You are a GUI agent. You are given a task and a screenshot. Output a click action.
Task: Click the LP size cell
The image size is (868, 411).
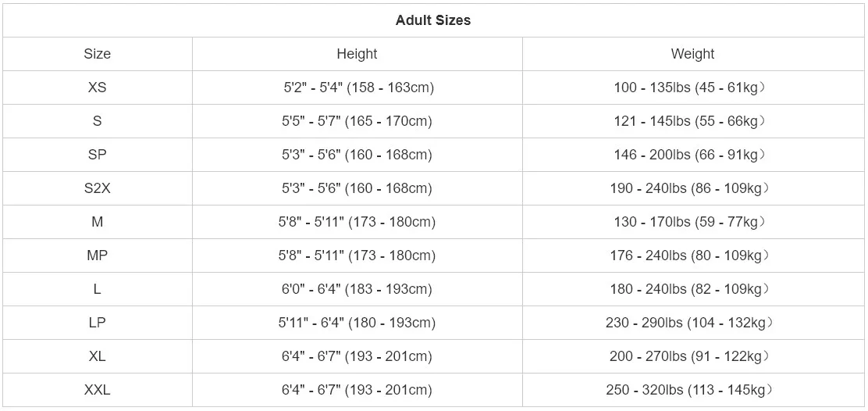98,323
